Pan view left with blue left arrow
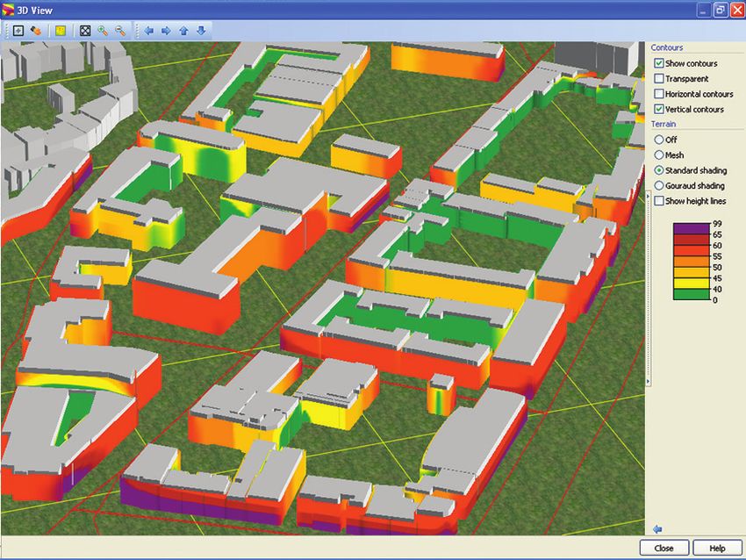The width and height of the screenshot is (746, 560). coord(148,31)
